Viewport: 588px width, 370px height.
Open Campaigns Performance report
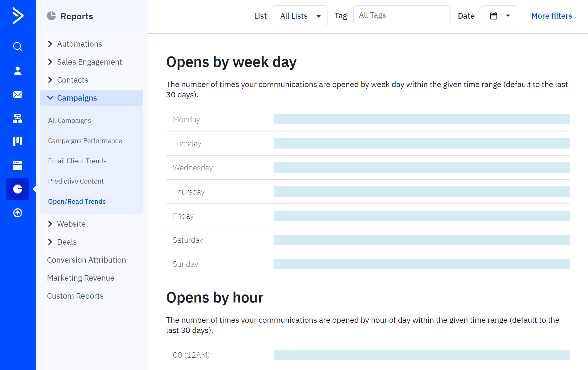pyautogui.click(x=85, y=141)
